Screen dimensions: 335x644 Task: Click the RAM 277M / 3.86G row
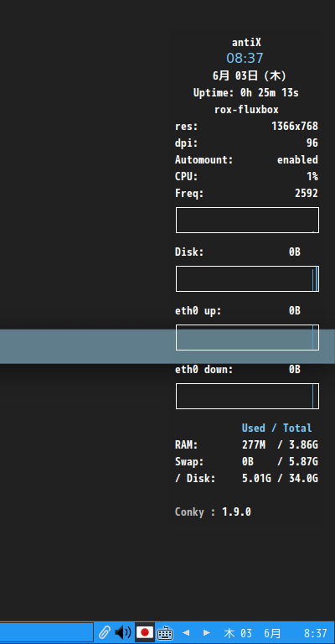(246, 444)
